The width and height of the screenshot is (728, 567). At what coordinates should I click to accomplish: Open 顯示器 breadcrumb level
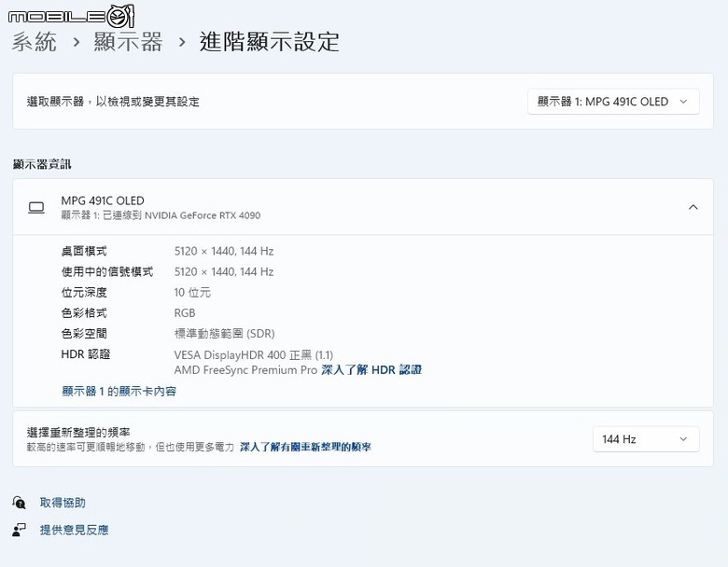click(129, 42)
